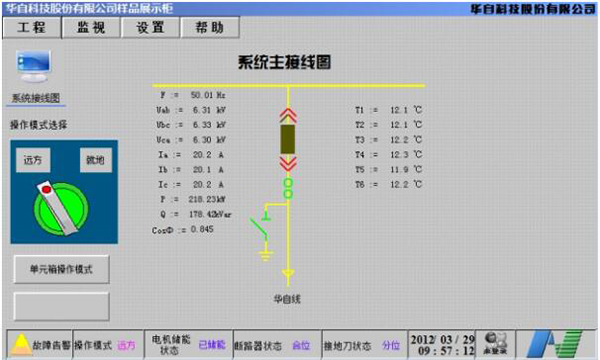Viewport: 600px width, 360px height.
Task: Click the green current transformer circles
Action: (288, 188)
